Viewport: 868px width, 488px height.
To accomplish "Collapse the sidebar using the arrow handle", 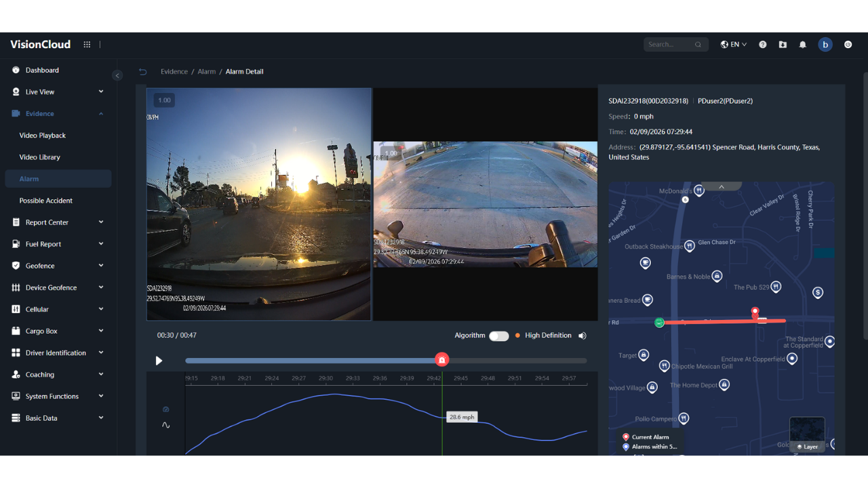I will (117, 76).
